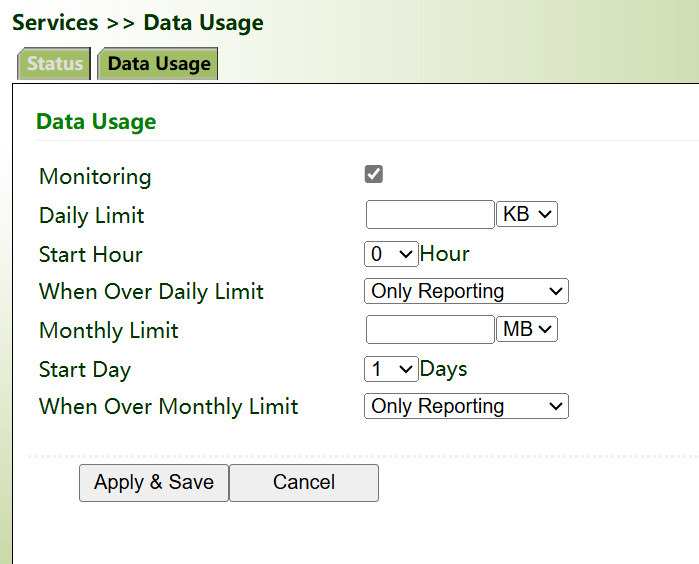The width and height of the screenshot is (699, 564).
Task: Expand the When Over Daily Limit dropdown
Action: pos(466,291)
